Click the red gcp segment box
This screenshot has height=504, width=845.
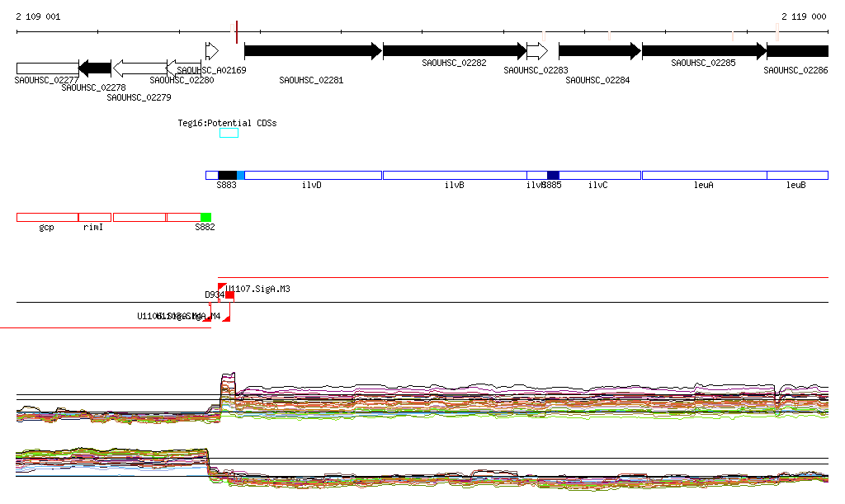click(x=47, y=217)
